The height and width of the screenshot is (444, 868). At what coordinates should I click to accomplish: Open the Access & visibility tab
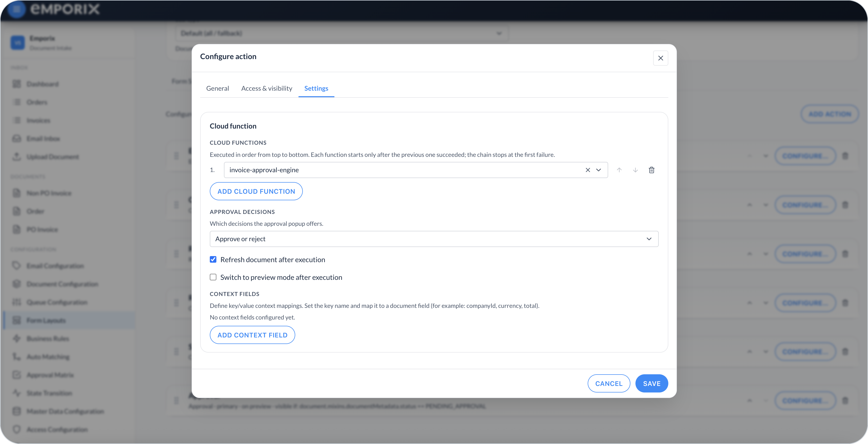[x=266, y=88]
